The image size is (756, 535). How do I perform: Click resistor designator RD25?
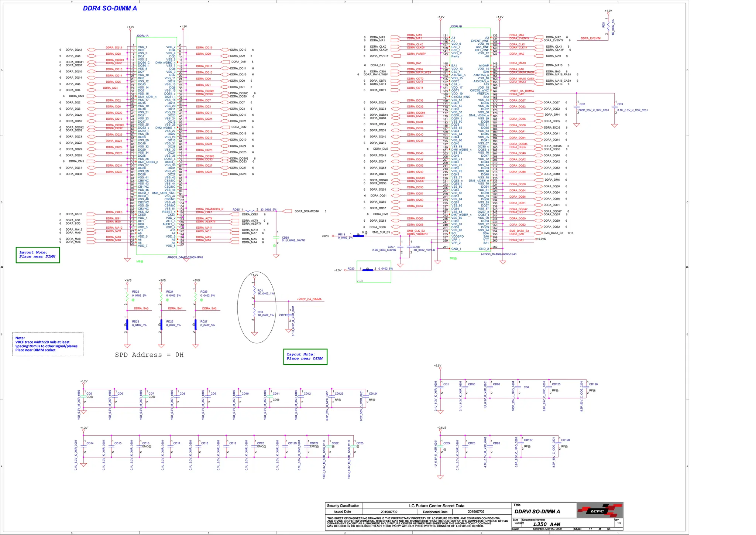[x=169, y=321]
